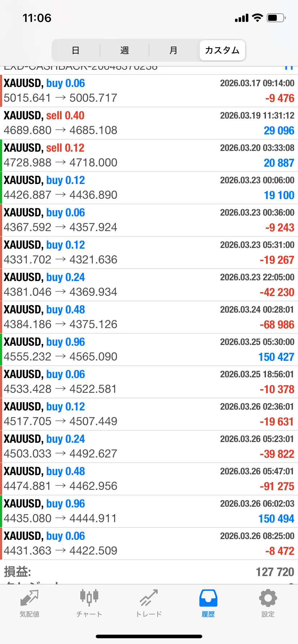Tap the 損益 profit total row
298x644 pixels.
point(149,571)
